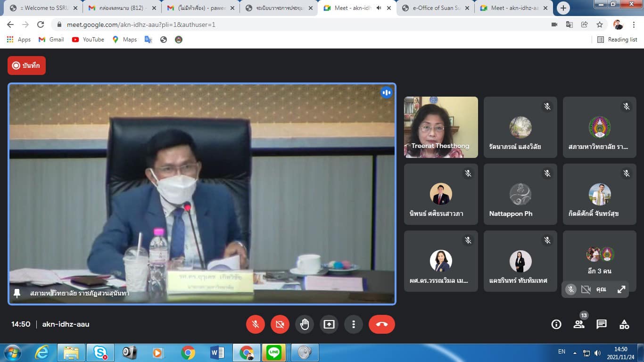The width and height of the screenshot is (644, 362).
Task: Open more options three-dot menu
Action: pos(353,324)
